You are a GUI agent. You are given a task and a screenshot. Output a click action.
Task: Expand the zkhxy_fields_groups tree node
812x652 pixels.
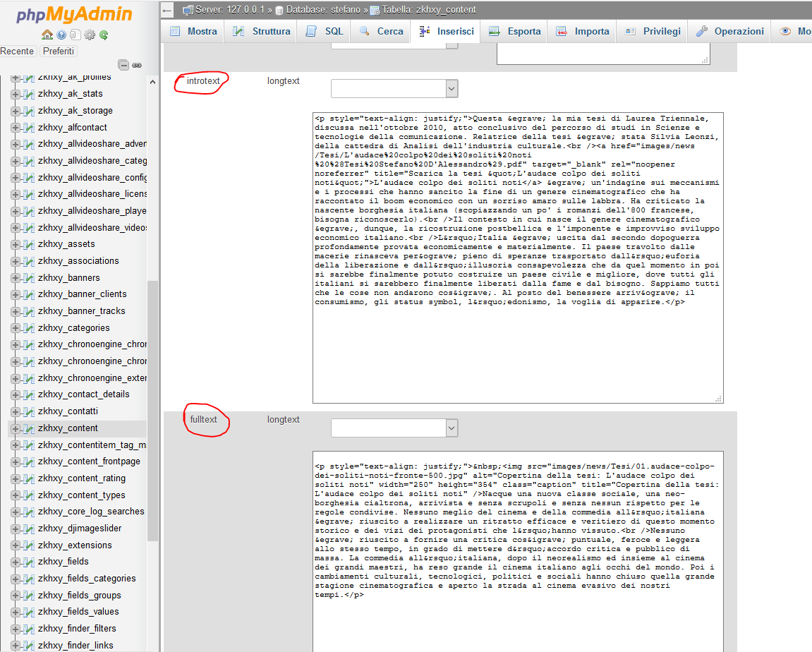coord(15,596)
